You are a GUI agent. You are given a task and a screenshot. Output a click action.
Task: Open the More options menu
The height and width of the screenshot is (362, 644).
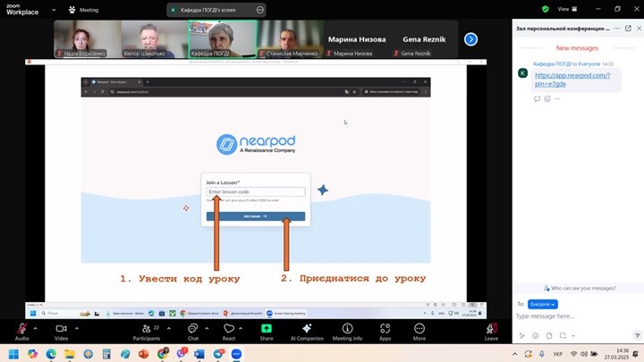pyautogui.click(x=419, y=332)
